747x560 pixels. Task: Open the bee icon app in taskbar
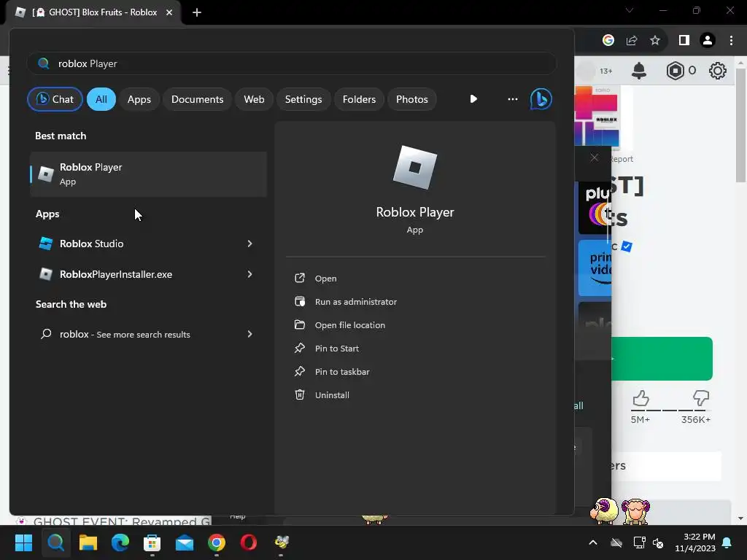tap(281, 542)
